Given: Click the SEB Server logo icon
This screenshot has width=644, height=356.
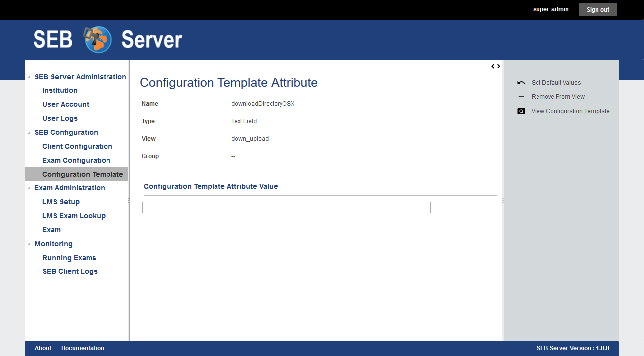Looking at the screenshot, I should 98,39.
